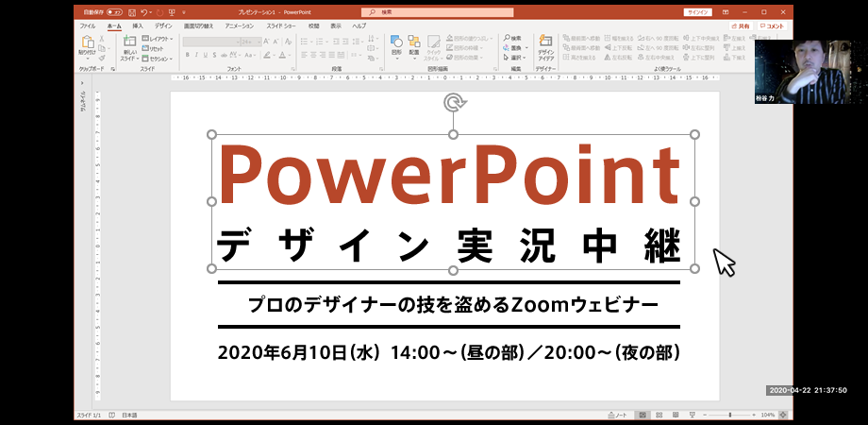The width and height of the screenshot is (868, 425).
Task: Click the zoom slider in status bar
Action: tap(729, 415)
